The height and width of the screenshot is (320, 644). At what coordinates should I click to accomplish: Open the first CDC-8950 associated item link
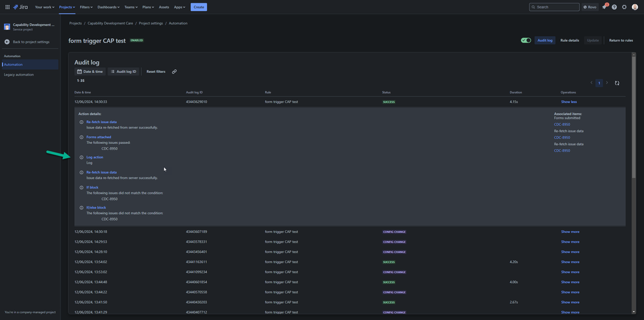562,125
